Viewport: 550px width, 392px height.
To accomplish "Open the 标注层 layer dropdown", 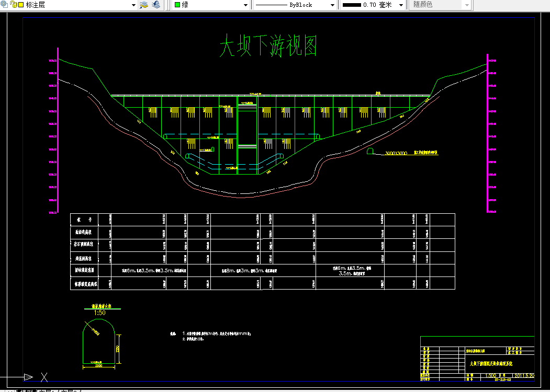I will pyautogui.click(x=133, y=5).
